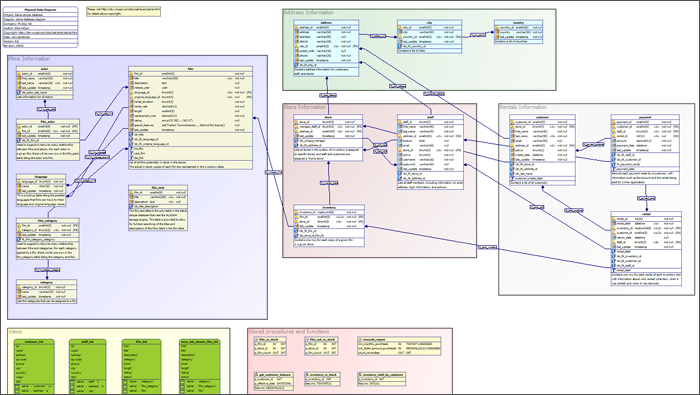This screenshot has width=700, height=395.
Task: Click the yellow copyright note box
Action: [x=123, y=11]
